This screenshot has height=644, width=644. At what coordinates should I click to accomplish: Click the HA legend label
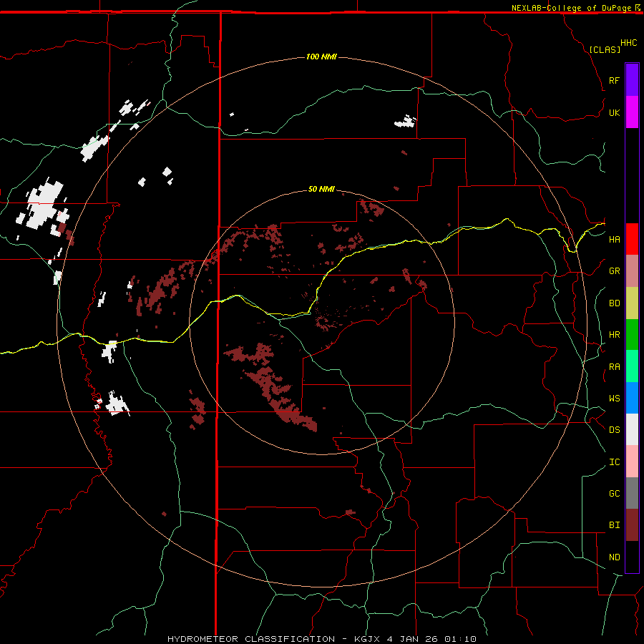coord(614,240)
